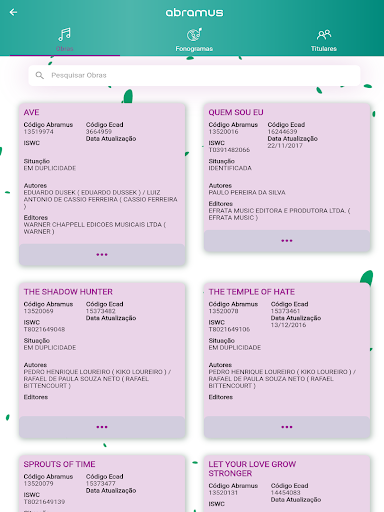Select the SPROUTS OF TIME card title
The image size is (384, 512).
[59, 464]
